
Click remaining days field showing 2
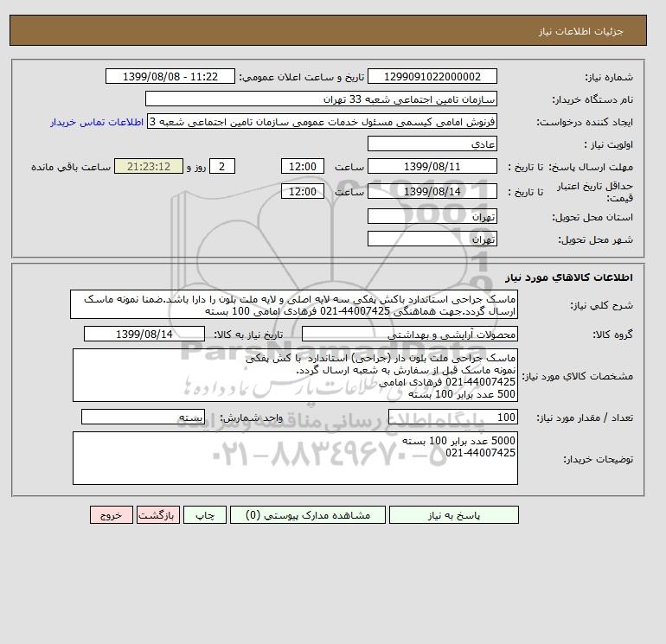pos(221,167)
